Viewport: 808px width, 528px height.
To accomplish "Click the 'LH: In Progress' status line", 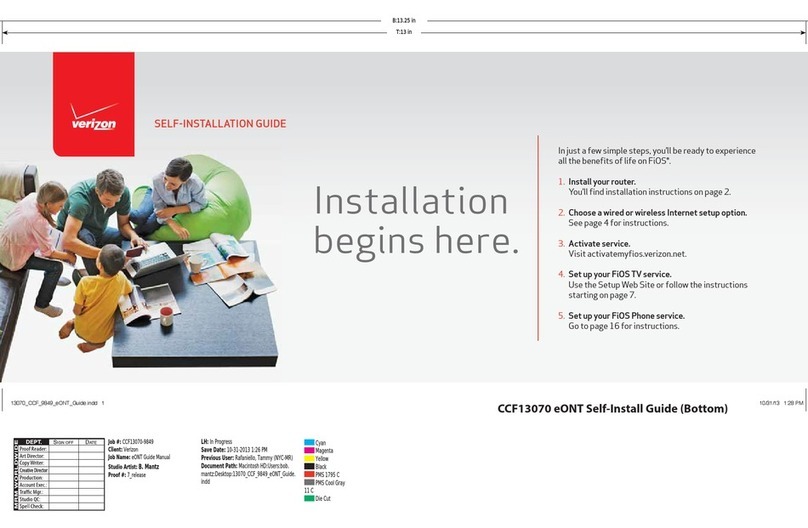I will pyautogui.click(x=216, y=441).
